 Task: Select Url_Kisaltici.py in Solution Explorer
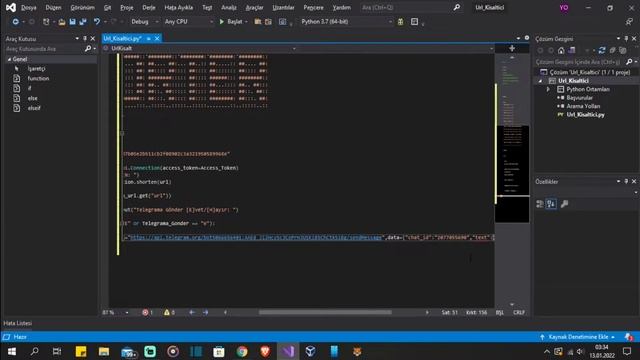(585, 115)
